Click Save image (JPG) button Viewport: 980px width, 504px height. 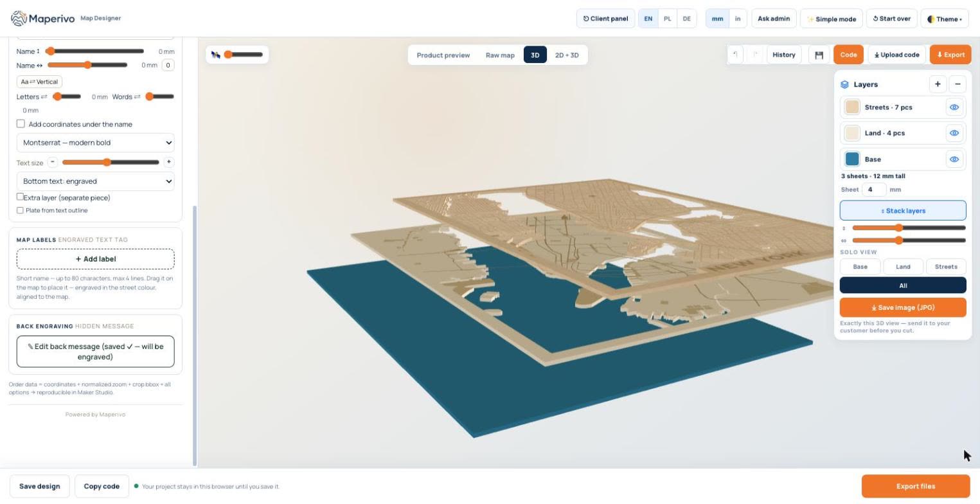903,307
